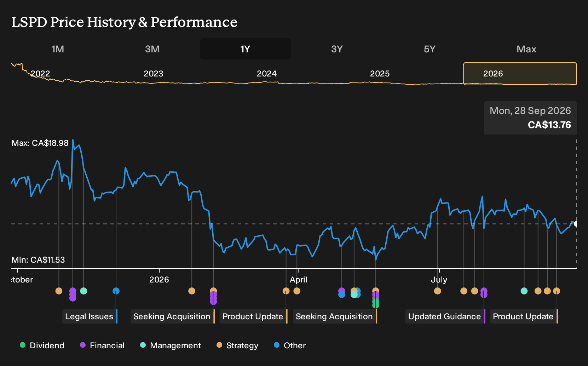Image resolution: width=588 pixels, height=366 pixels.
Task: Click the Min: CA$11.53 label
Action: (38, 260)
